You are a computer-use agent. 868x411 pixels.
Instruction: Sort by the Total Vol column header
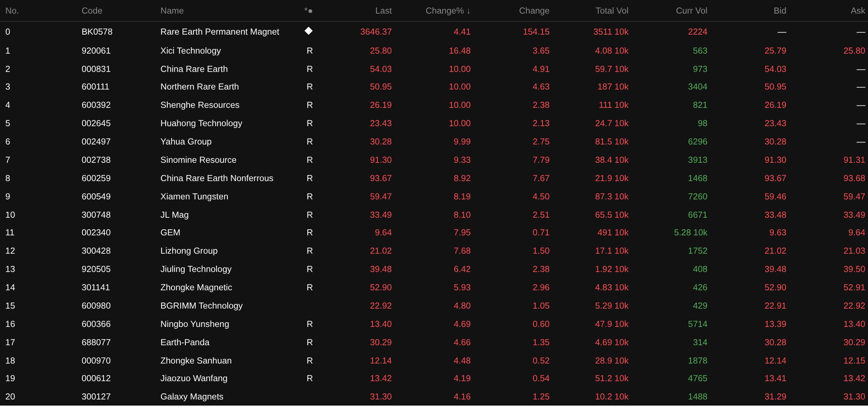point(611,11)
